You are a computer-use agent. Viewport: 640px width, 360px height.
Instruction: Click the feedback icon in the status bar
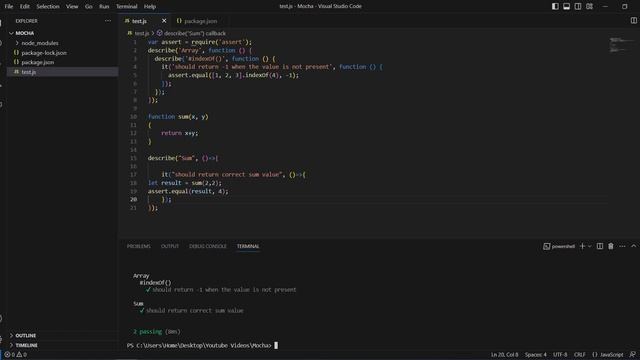633,355
